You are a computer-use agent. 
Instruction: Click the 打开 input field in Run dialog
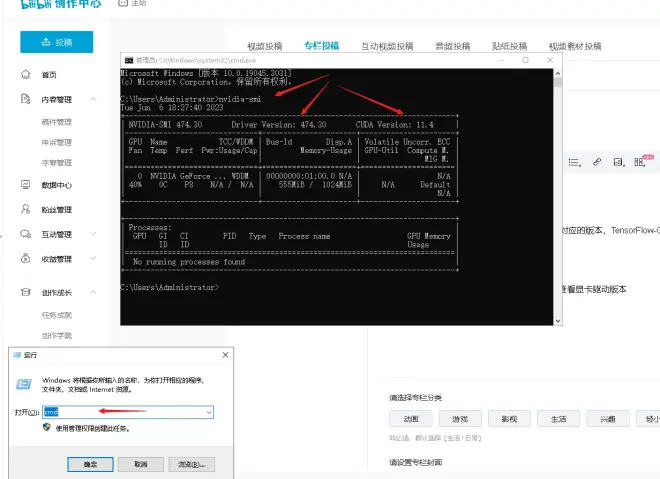[128, 412]
